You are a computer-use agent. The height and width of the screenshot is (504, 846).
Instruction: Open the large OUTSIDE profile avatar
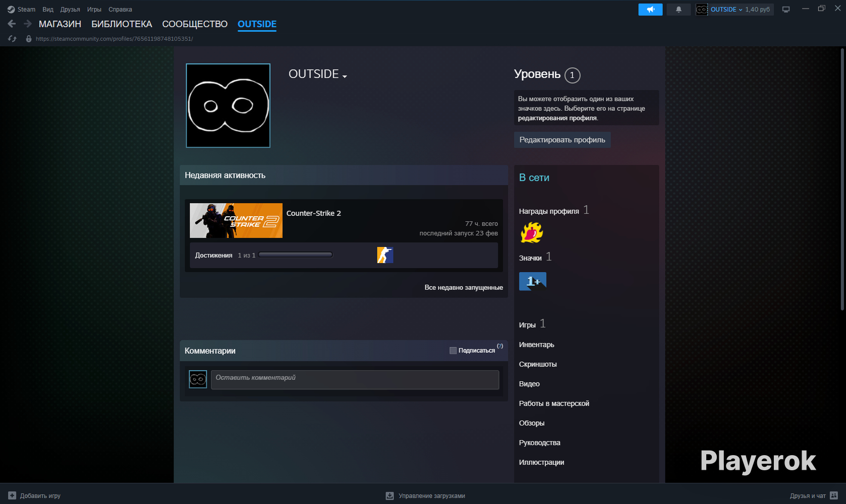click(x=228, y=105)
